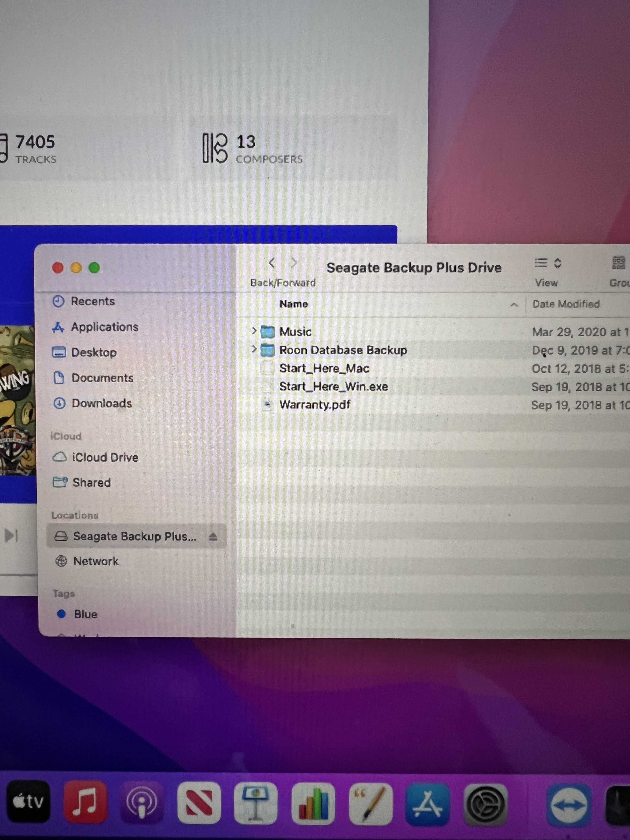
Task: Toggle sort order arrow in Name column
Action: [x=514, y=305]
